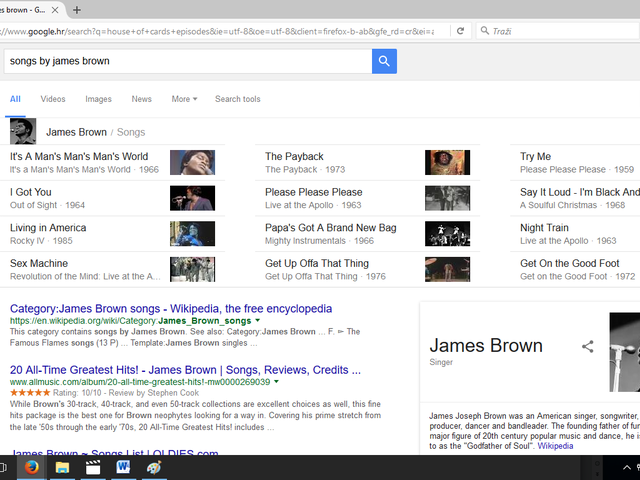Reload the page with the refresh icon
This screenshot has height=480, width=640.
pos(460,31)
